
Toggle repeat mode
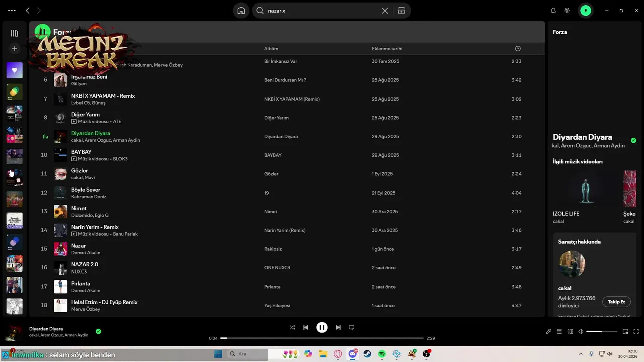click(x=352, y=327)
